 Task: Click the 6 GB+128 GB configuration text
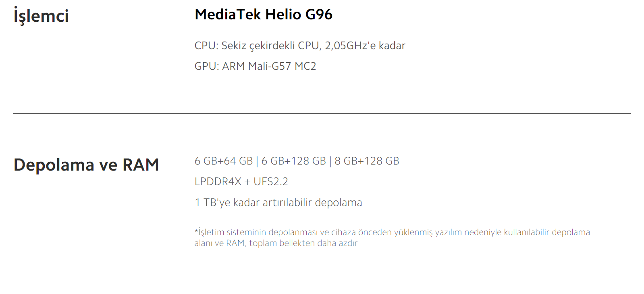(293, 161)
